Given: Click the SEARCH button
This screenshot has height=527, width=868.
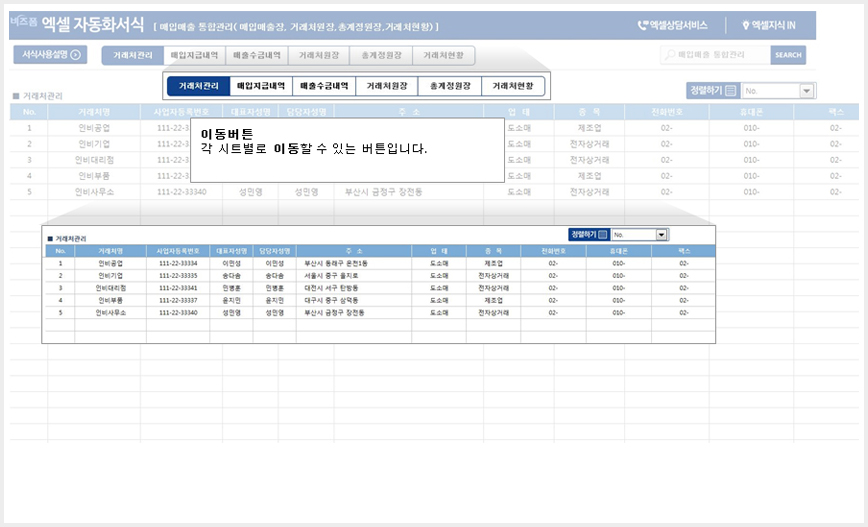Looking at the screenshot, I should [788, 55].
